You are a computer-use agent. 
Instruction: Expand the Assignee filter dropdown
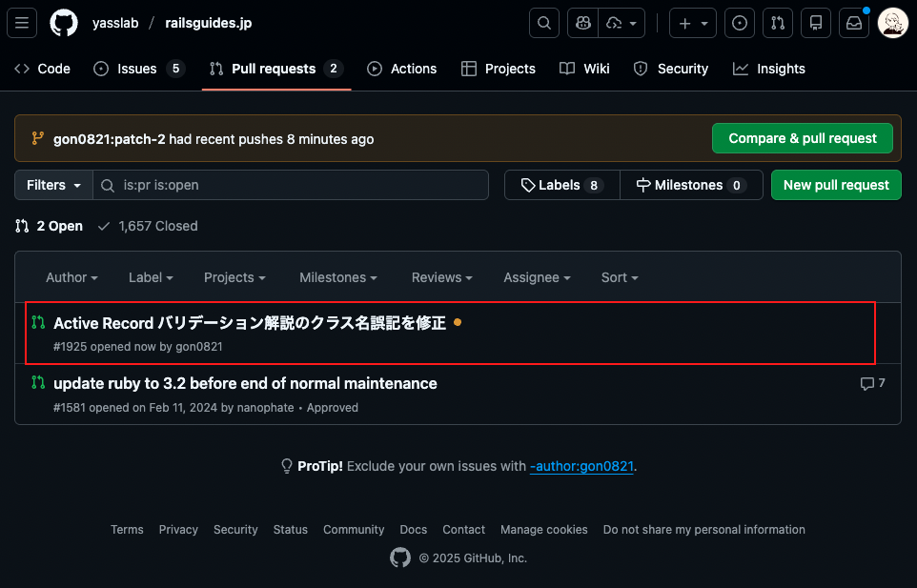537,277
